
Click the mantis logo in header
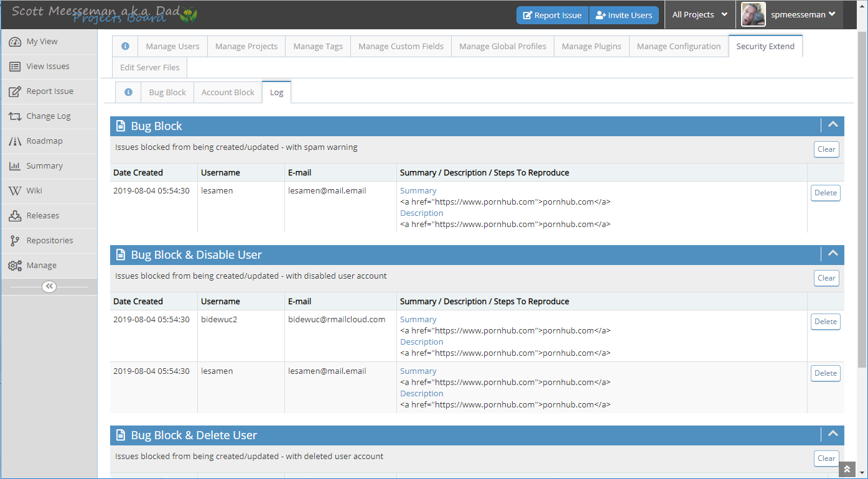click(189, 15)
